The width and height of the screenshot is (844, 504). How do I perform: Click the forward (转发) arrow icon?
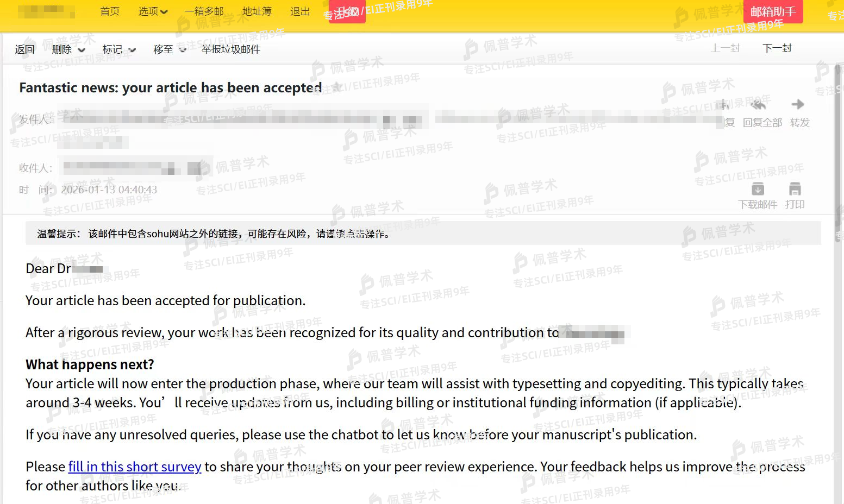[798, 104]
